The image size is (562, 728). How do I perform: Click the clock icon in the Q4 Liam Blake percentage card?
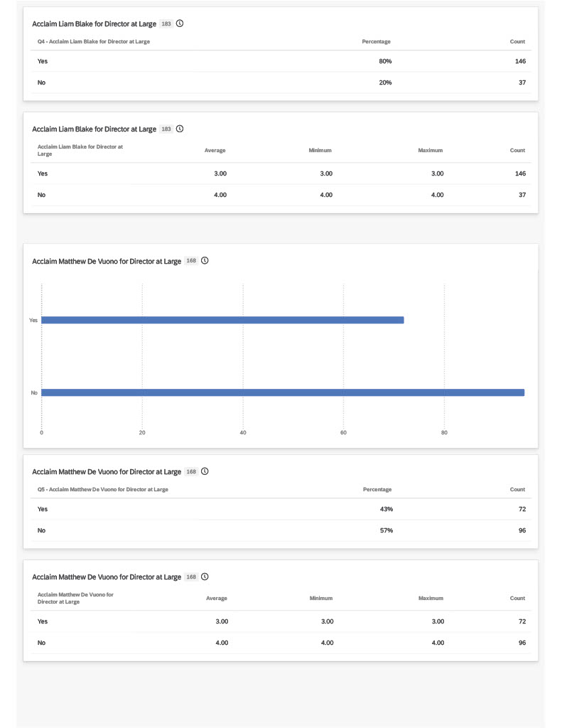(x=180, y=23)
